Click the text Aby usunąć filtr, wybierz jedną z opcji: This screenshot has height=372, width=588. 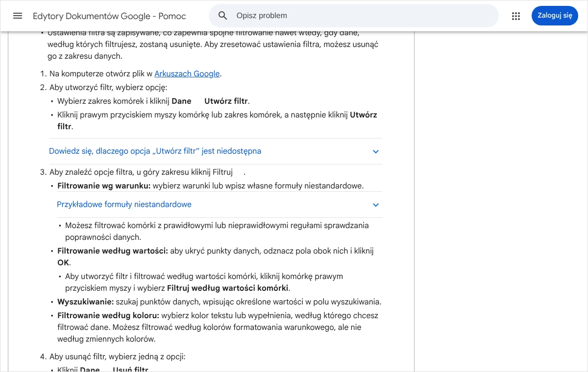pos(118,357)
